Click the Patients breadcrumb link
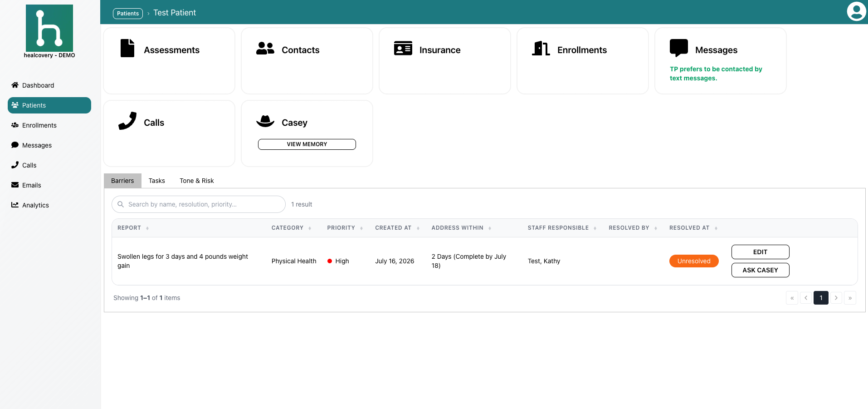The width and height of the screenshot is (868, 409). click(x=128, y=14)
